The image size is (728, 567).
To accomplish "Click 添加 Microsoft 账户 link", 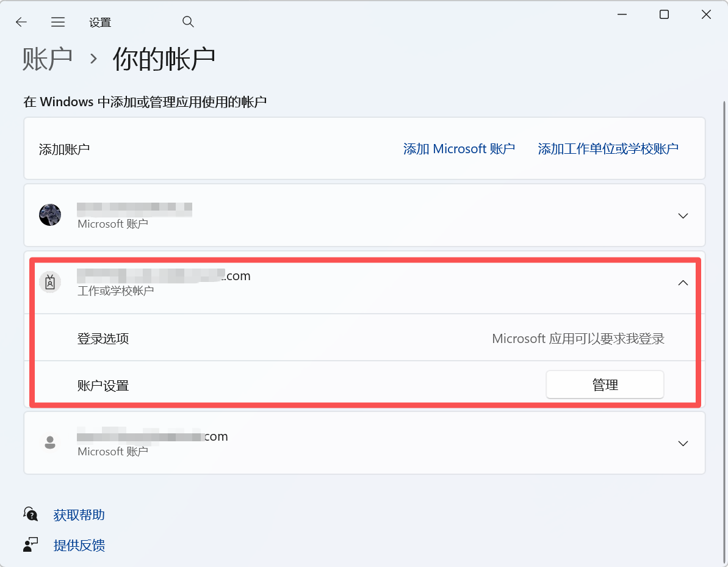I will tap(459, 149).
